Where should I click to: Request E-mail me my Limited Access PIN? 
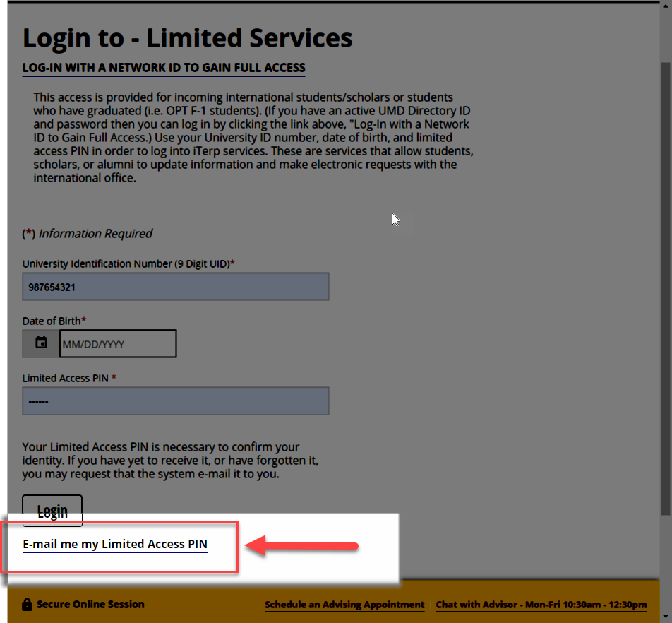[114, 544]
